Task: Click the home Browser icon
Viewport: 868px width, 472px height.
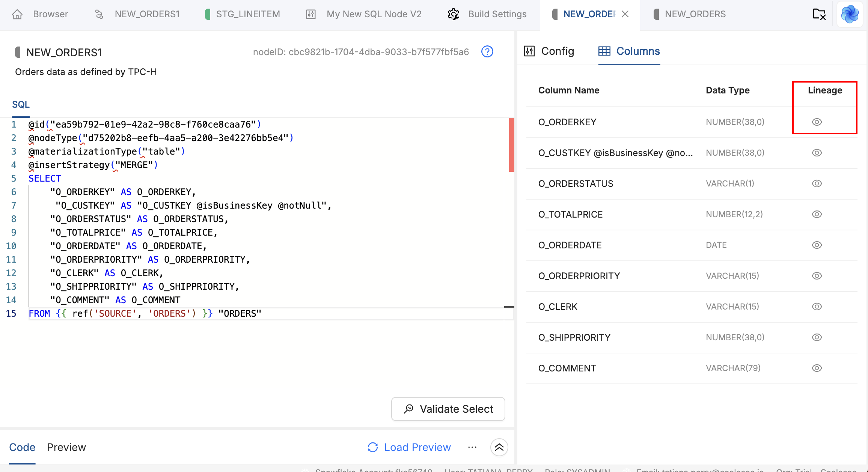Action: point(17,14)
